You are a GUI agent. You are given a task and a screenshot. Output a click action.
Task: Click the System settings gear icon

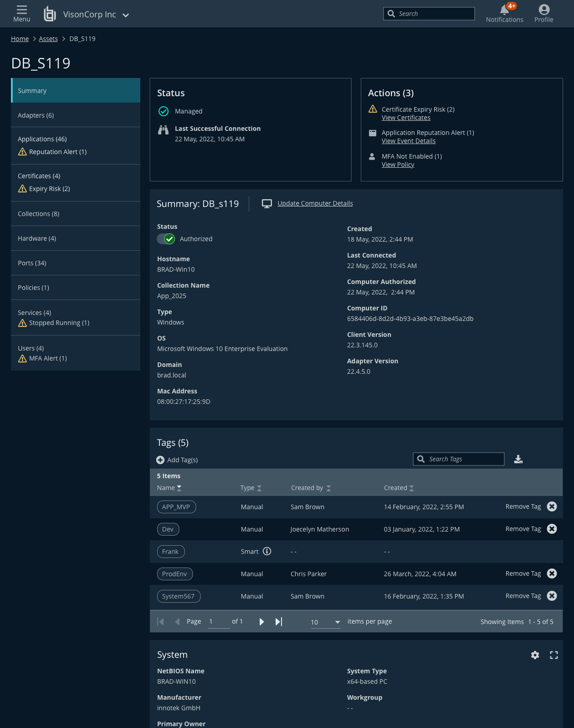(535, 655)
